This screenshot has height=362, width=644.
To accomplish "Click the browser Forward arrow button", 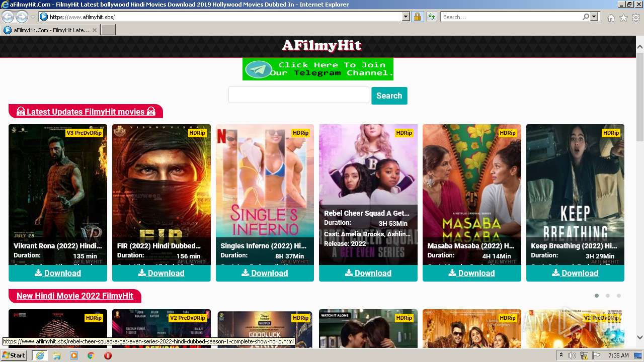I will (x=22, y=17).
